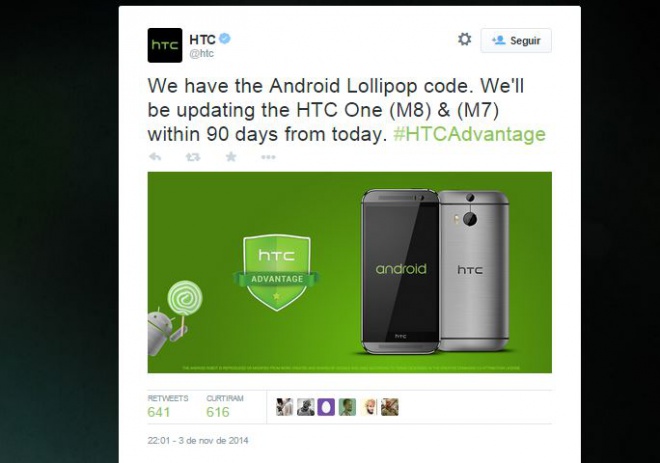Open the 22:01 - 3 de nov timestamp
The height and width of the screenshot is (463, 660).
pyautogui.click(x=198, y=441)
